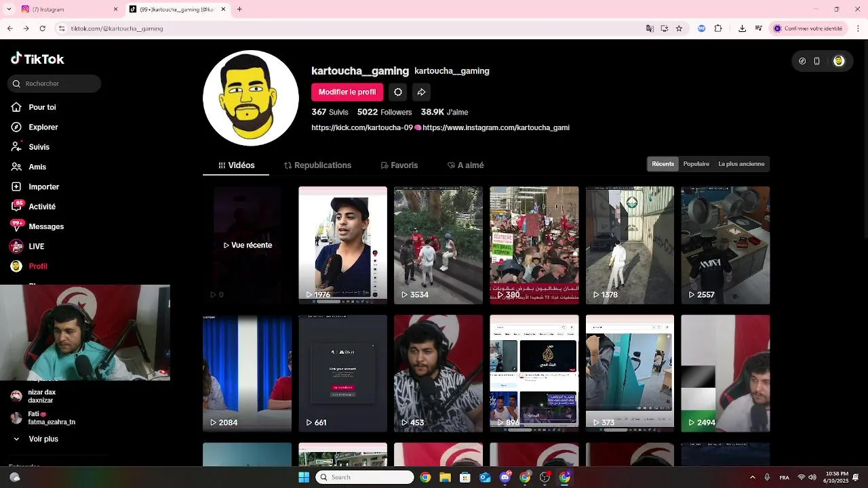Open the video with 2557 views
Viewport: 868px width, 488px height.
tap(726, 245)
